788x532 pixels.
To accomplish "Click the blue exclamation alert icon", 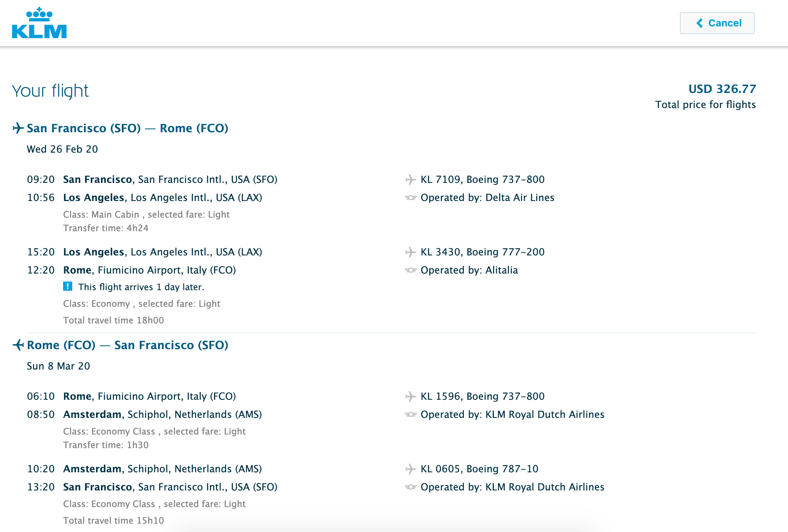I will (68, 286).
